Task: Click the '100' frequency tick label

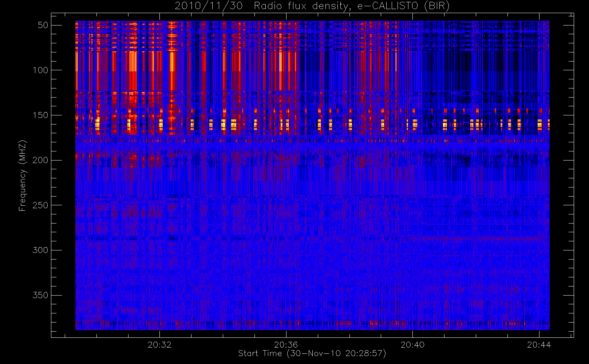Action: click(40, 70)
